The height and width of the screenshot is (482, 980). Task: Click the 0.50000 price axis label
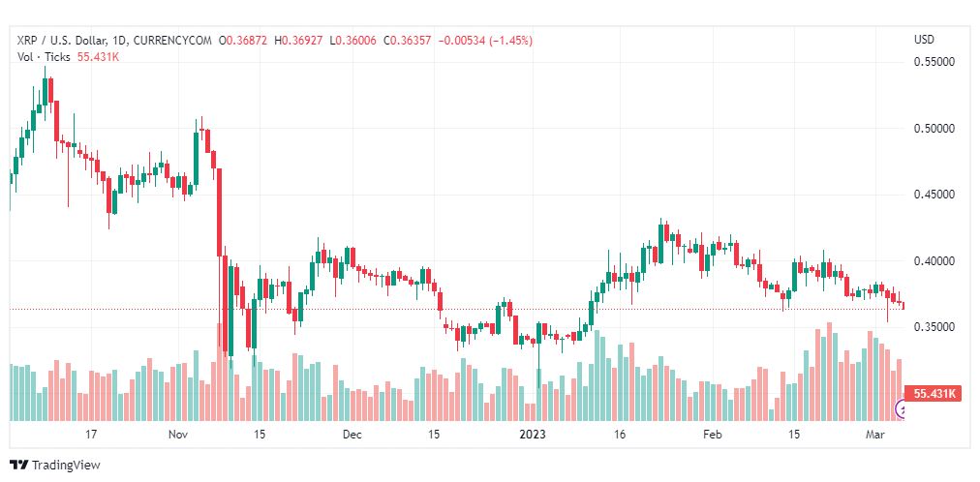coord(934,128)
